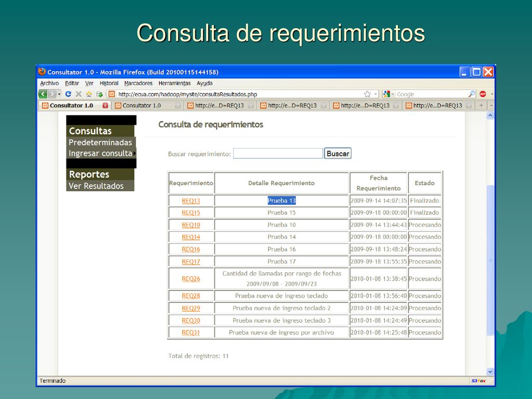Click the site favicon in the address bar
The height and width of the screenshot is (399, 532).
(x=112, y=94)
